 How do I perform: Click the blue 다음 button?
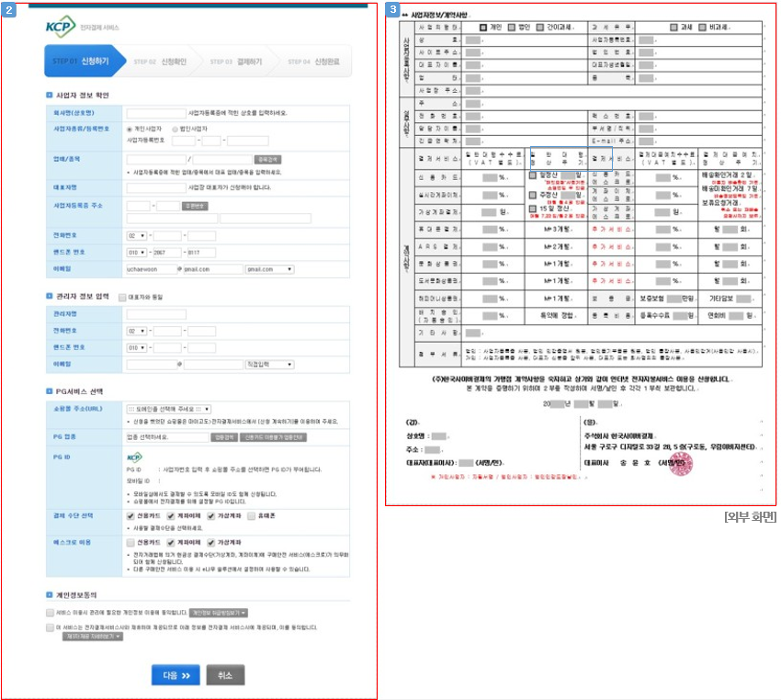pyautogui.click(x=175, y=675)
